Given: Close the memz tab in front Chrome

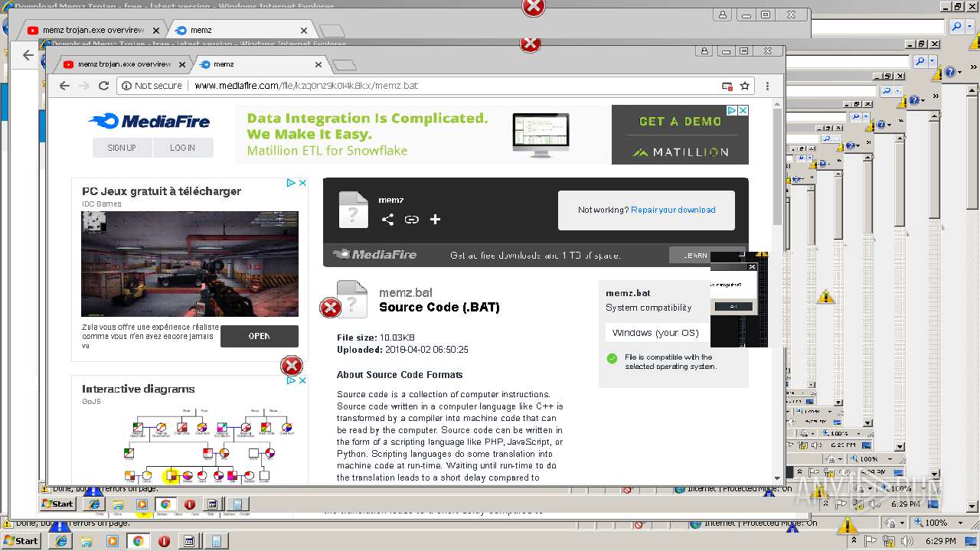Looking at the screenshot, I should pyautogui.click(x=318, y=64).
